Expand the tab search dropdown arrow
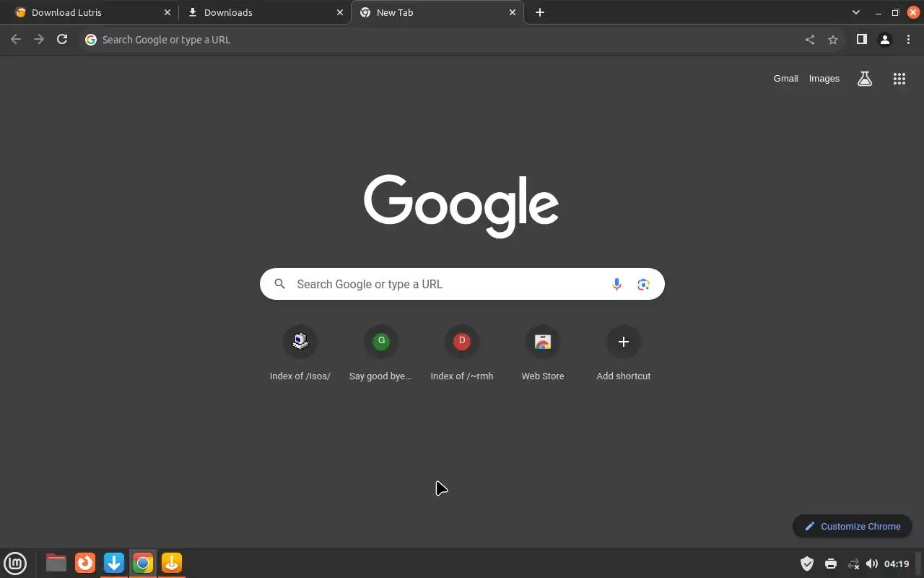 point(856,12)
